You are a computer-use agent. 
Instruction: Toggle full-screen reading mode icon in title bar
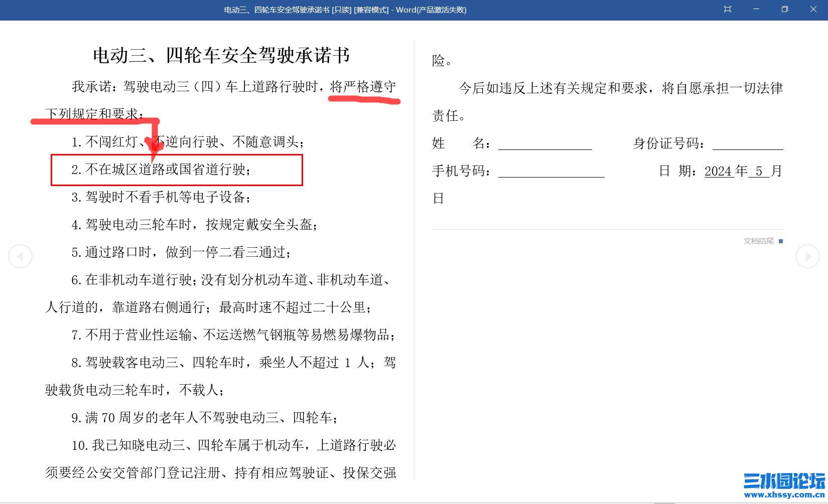click(x=728, y=9)
